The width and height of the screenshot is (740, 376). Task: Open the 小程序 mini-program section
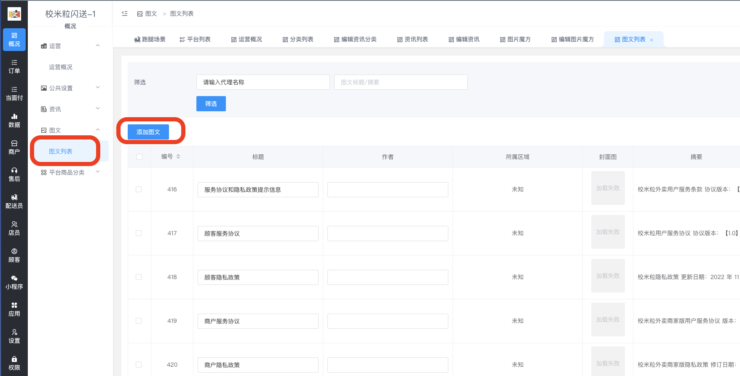point(14,282)
